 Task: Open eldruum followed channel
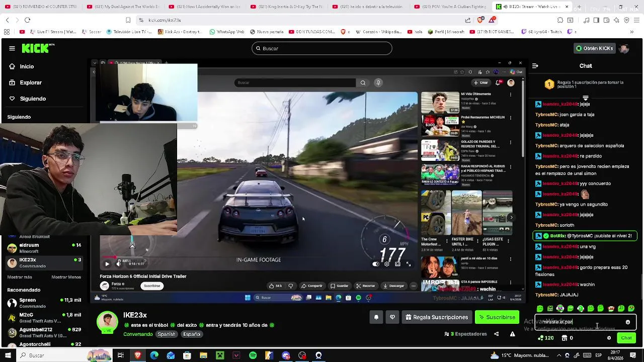[x=44, y=248]
